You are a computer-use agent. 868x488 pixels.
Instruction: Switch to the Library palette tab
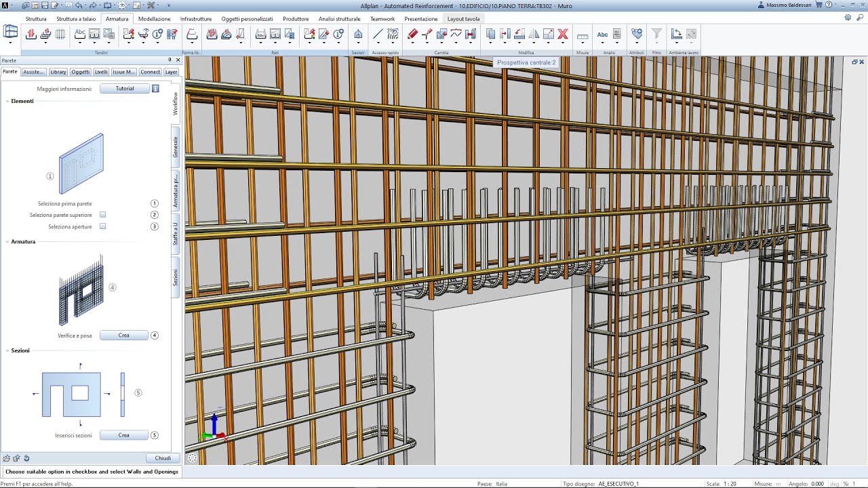58,72
